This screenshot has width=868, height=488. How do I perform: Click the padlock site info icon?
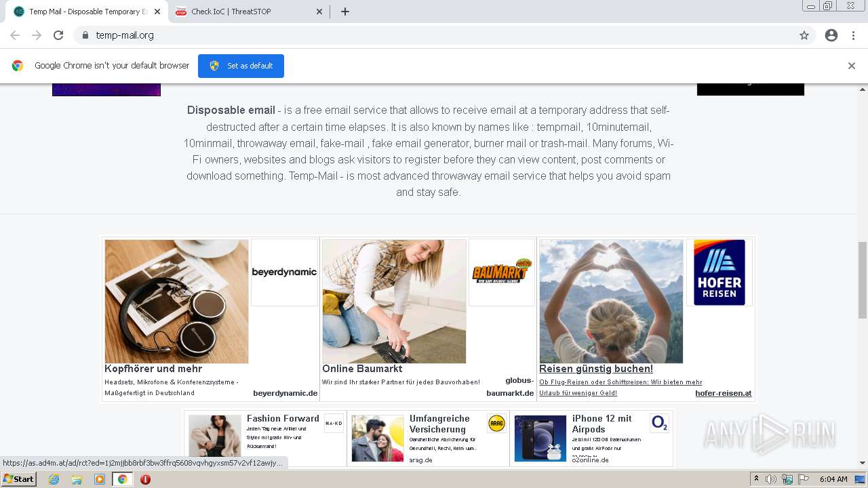[x=85, y=35]
